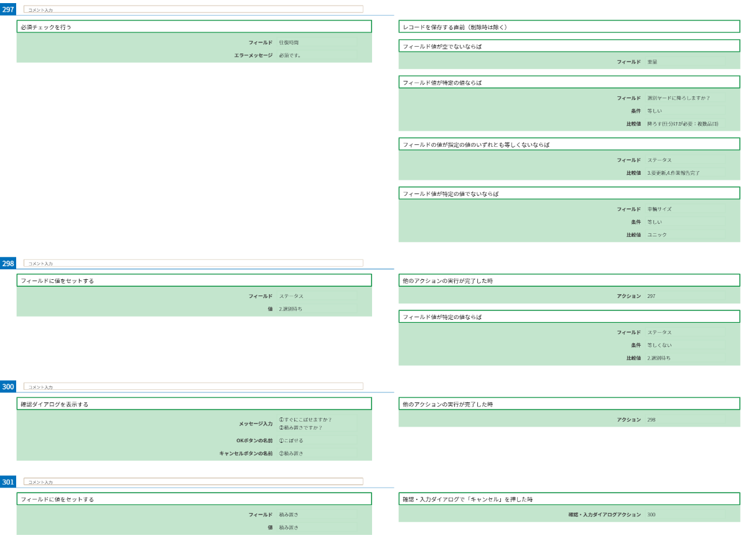Image resolution: width=756 pixels, height=543 pixels.
Task: Select the レコードを保存する直前 condition box
Action: [x=569, y=27]
